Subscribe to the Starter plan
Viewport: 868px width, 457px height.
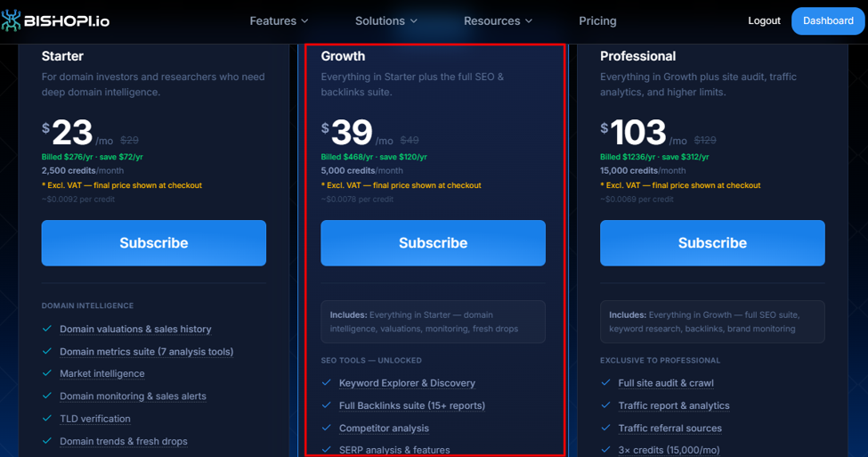(154, 242)
